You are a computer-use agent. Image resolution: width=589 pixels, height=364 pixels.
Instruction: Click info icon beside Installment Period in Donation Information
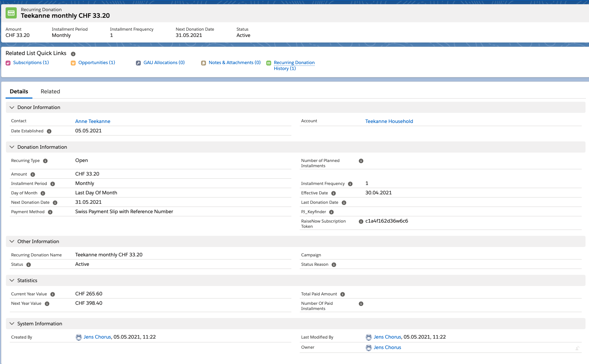[53, 184]
